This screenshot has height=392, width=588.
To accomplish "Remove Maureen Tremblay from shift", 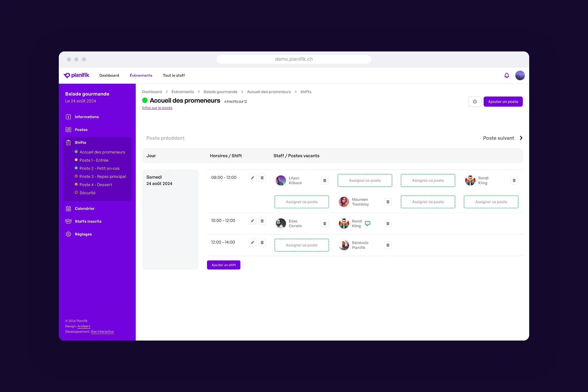I will pos(388,202).
